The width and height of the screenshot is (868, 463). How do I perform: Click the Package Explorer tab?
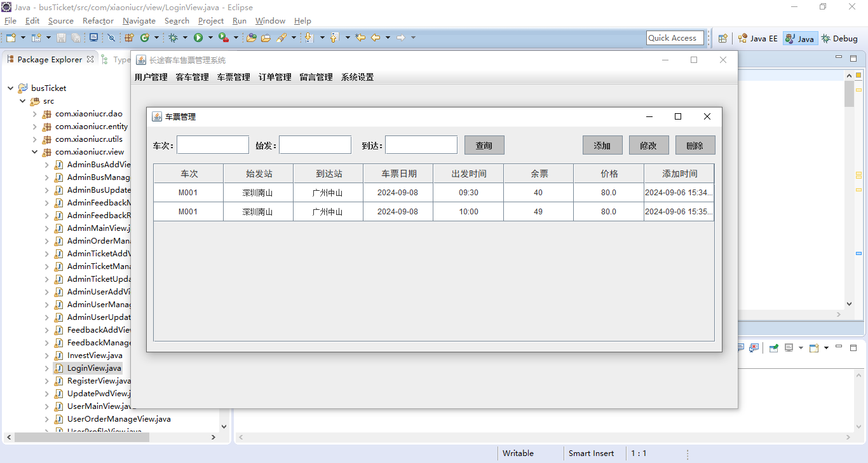coord(50,59)
